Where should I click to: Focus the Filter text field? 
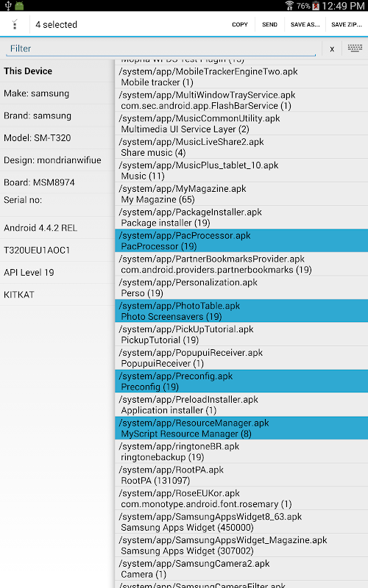(x=160, y=49)
